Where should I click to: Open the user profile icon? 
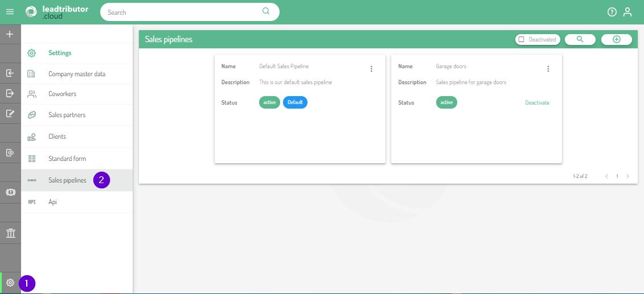coord(627,12)
